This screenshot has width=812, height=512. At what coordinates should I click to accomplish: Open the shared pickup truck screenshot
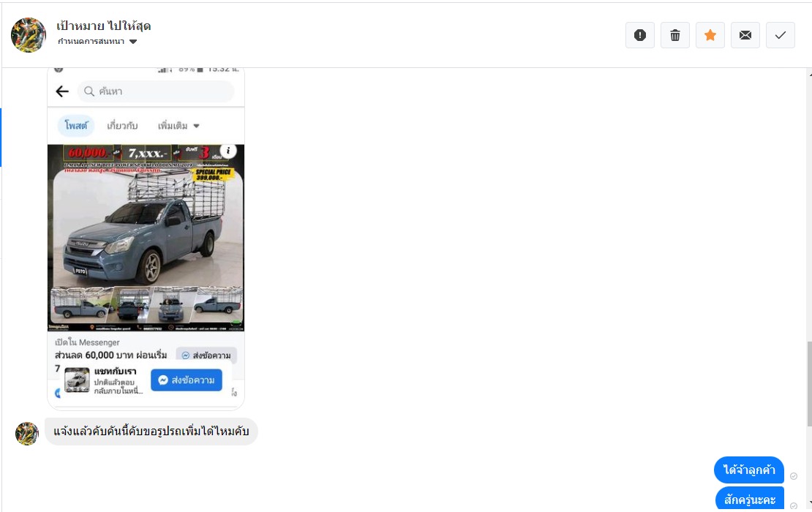(x=146, y=238)
